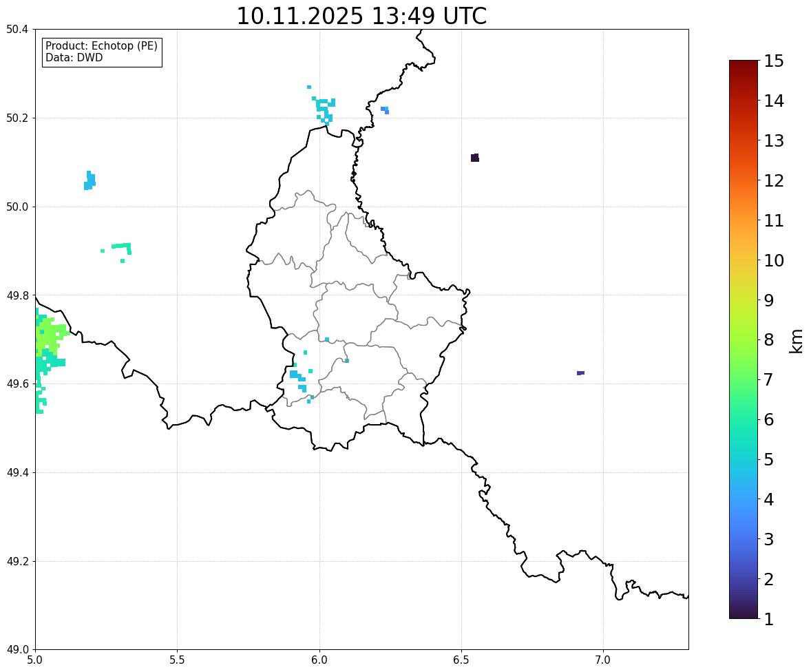
Task: Click the orange 12 km band on colorbar
Action: [x=744, y=180]
